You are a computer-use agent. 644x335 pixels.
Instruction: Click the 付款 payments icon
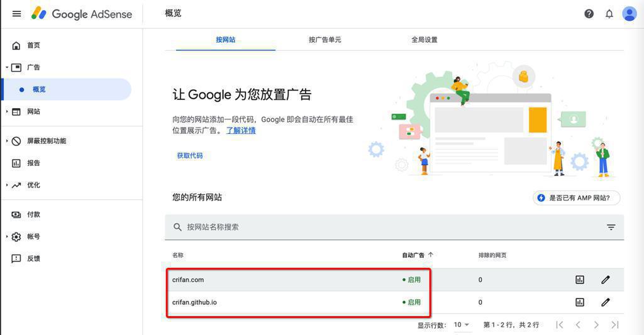tap(16, 215)
